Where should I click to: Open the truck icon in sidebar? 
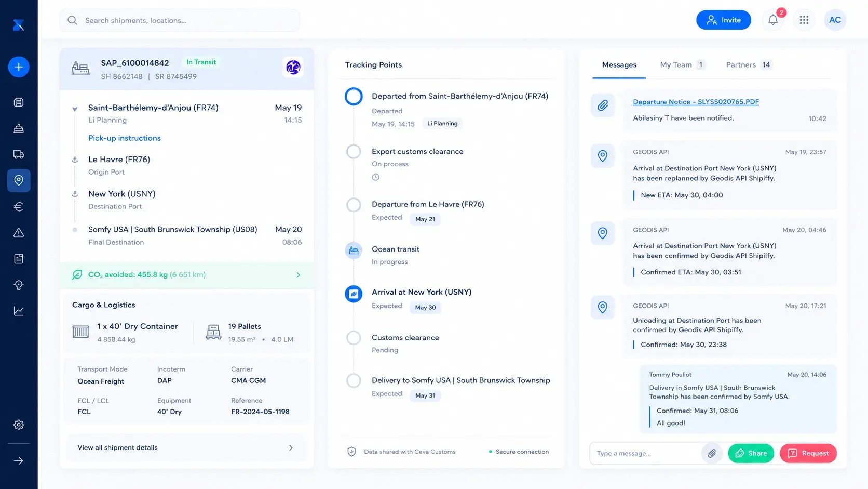click(19, 154)
